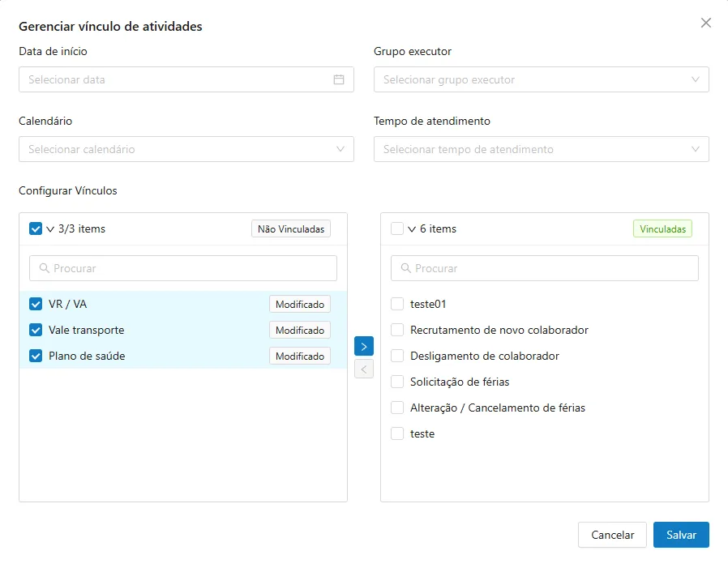Open the Grupo executor dropdown
Viewport: 728px width, 572px height.
tap(541, 79)
